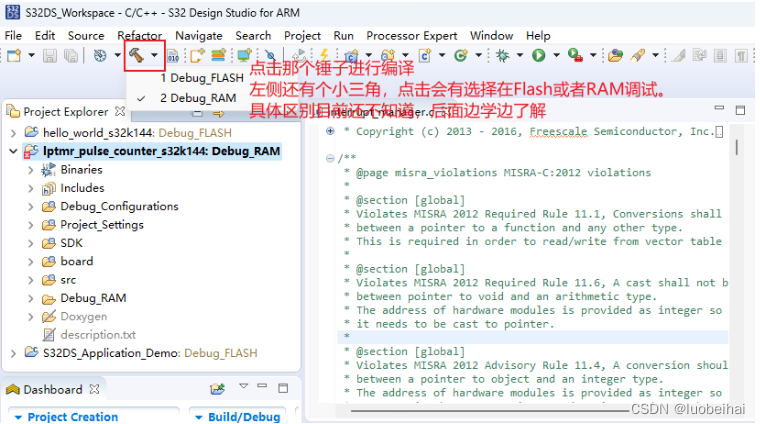This screenshot has height=424, width=760.
Task: Select description.txt file
Action: click(98, 335)
